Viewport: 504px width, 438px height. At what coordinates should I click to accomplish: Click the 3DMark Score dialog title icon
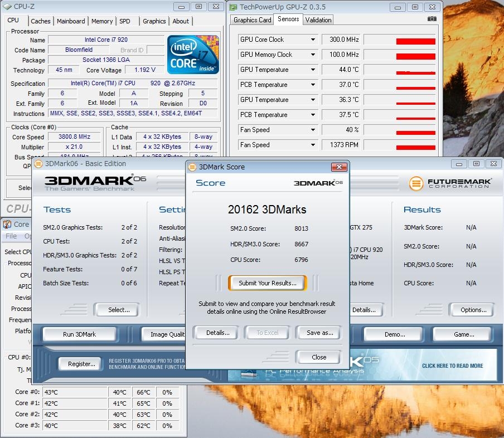point(192,167)
